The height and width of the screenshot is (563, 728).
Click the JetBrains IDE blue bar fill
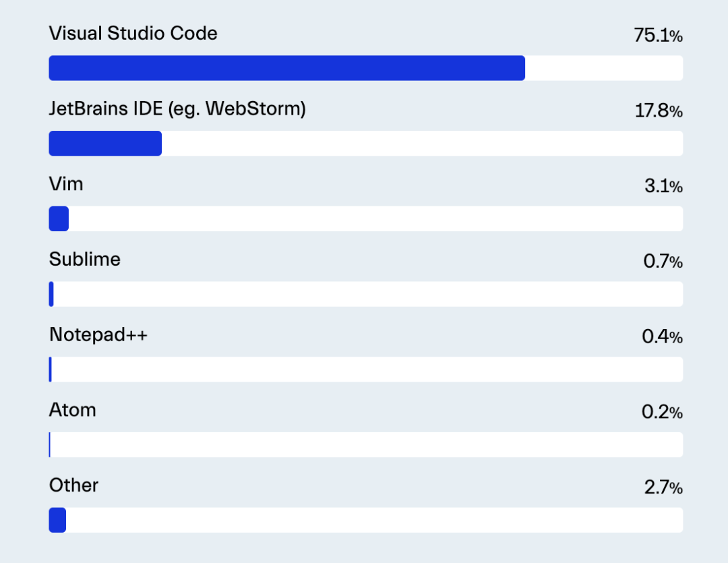point(105,144)
